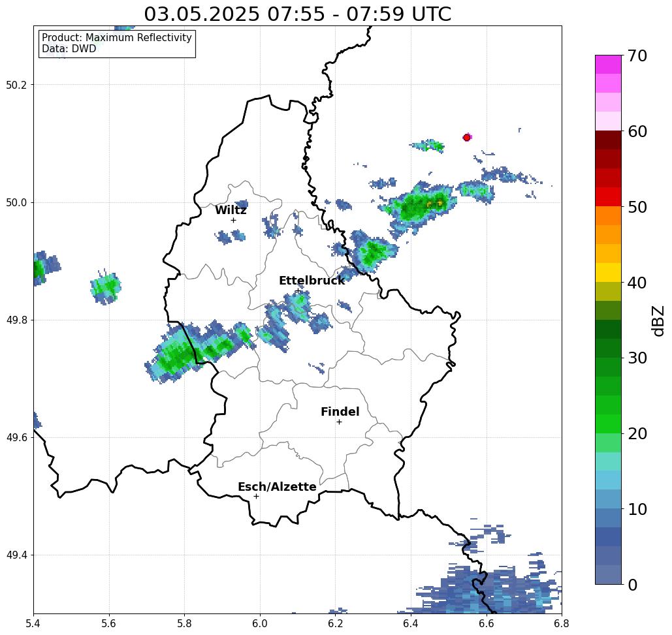Click the Wiltz city label
Screen dimensions: 672x635
coord(231,210)
